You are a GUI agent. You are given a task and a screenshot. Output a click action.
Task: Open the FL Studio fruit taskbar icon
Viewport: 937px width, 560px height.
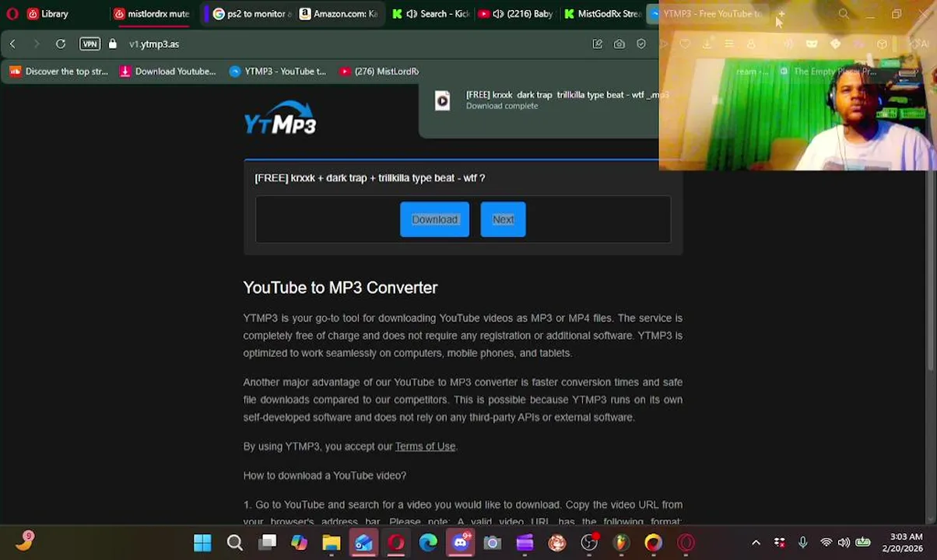point(621,543)
